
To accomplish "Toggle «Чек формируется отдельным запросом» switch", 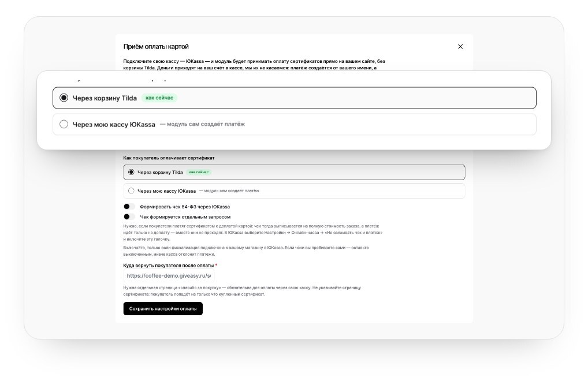I will (x=129, y=217).
